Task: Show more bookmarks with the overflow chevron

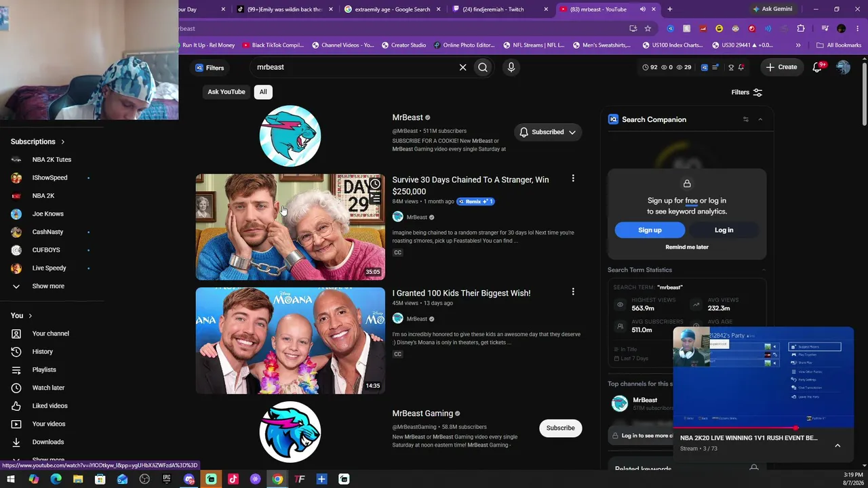Action: point(798,45)
